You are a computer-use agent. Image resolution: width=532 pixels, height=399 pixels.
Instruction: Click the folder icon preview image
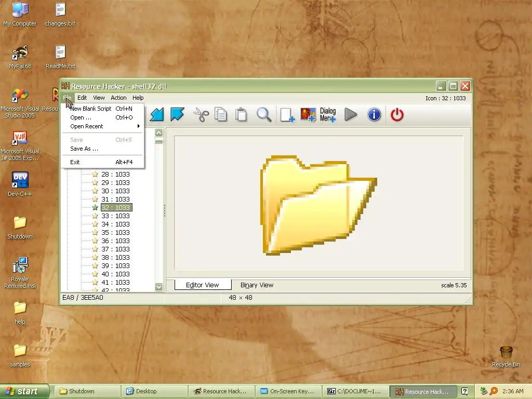318,205
